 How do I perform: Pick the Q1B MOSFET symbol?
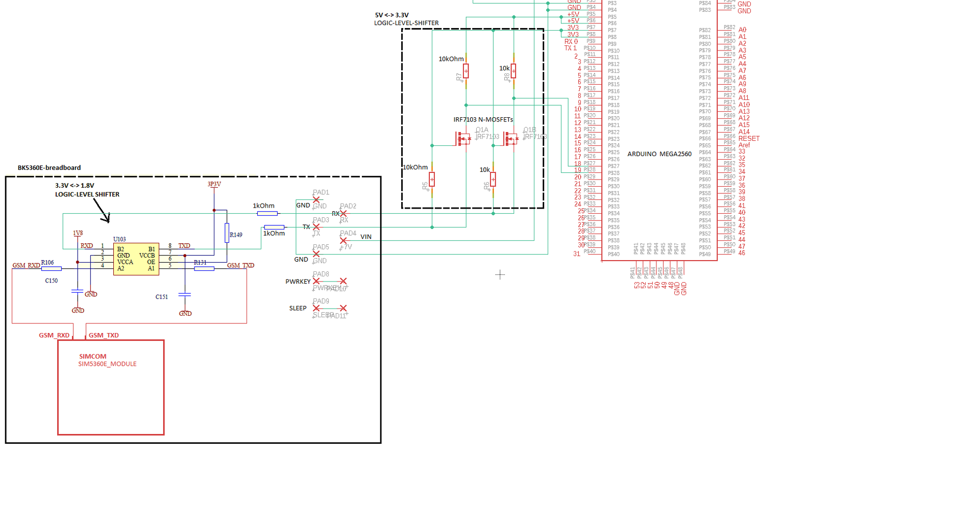(510, 138)
